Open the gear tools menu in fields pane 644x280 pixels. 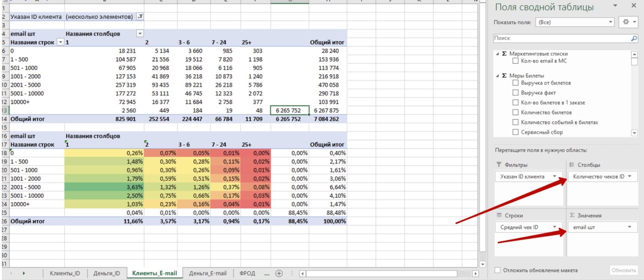[x=629, y=22]
